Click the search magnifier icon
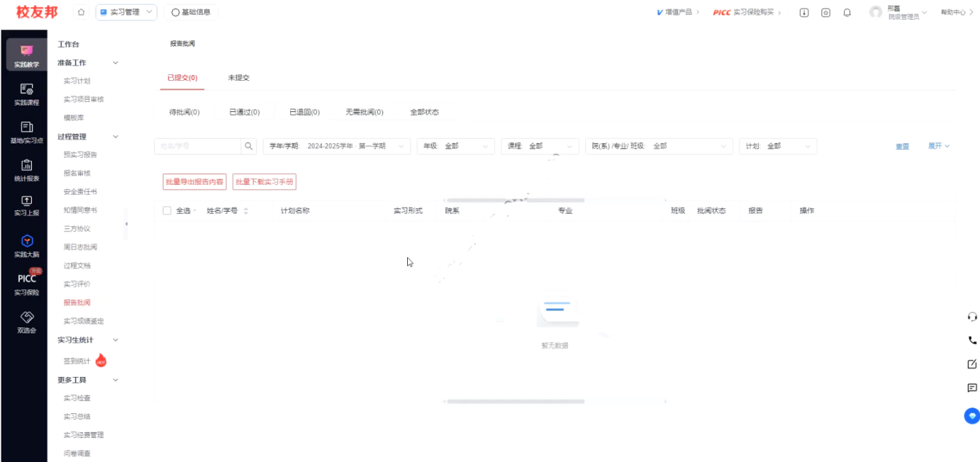 click(249, 146)
